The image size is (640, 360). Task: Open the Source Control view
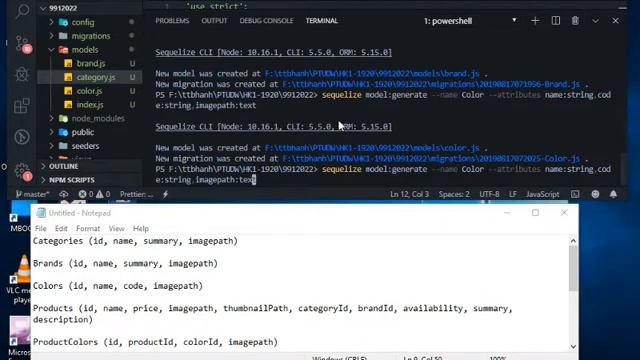22,43
